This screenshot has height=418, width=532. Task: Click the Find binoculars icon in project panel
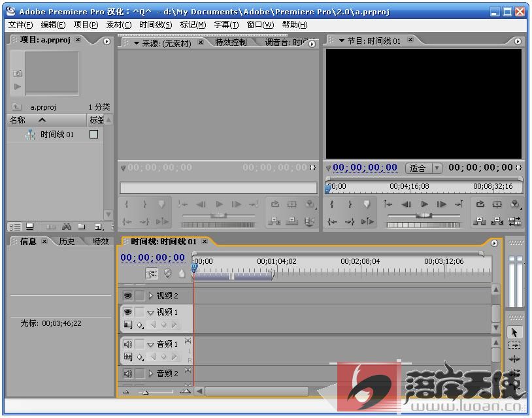click(x=67, y=227)
